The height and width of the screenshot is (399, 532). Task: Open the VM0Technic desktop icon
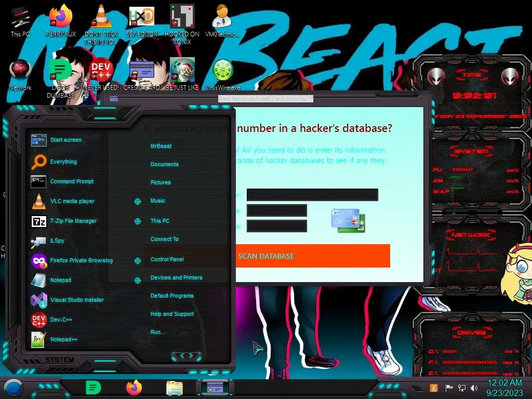click(x=222, y=21)
